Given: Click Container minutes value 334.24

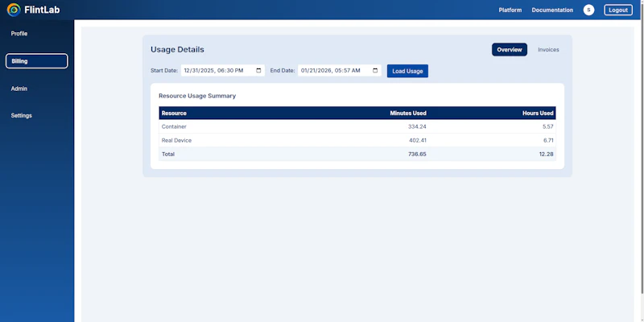Looking at the screenshot, I should 417,126.
